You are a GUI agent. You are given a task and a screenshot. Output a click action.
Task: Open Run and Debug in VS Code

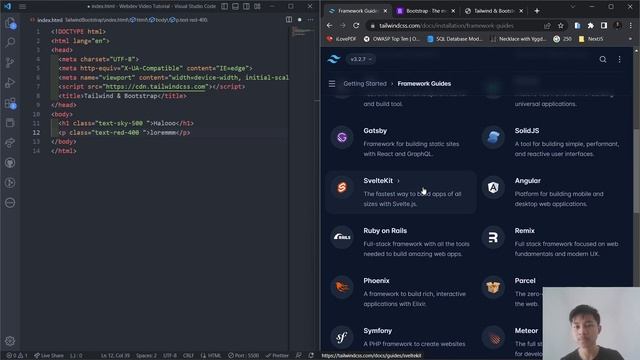[x=11, y=83]
